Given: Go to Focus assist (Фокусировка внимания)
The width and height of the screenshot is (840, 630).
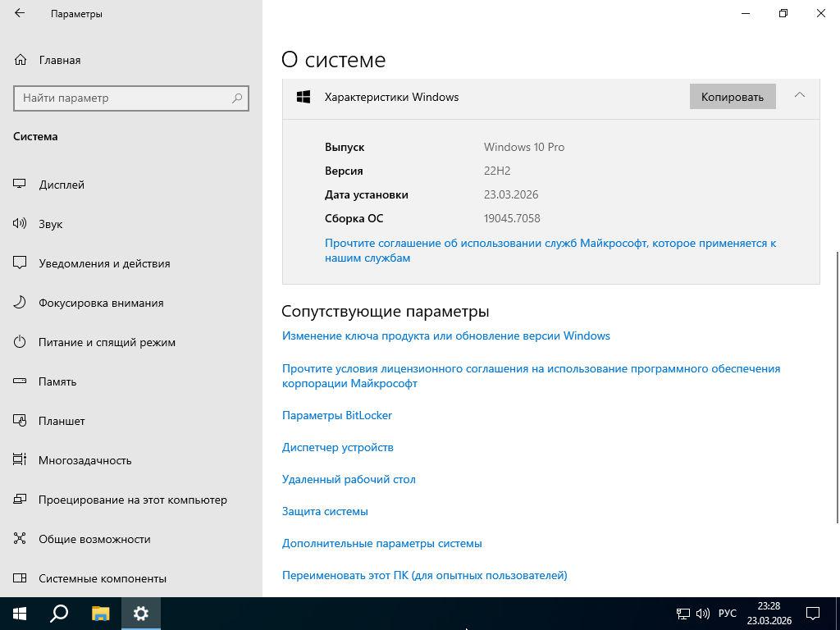Looking at the screenshot, I should tap(101, 303).
